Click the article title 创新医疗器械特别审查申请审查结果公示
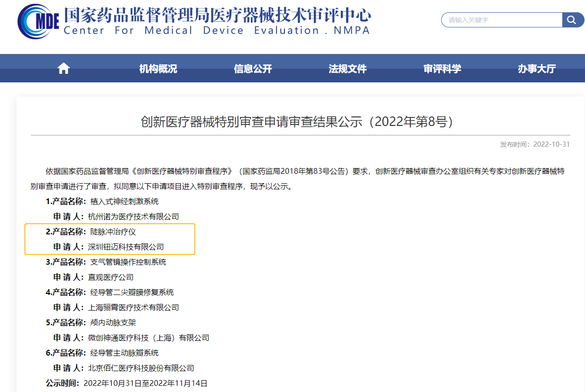This screenshot has height=392, width=585. tap(297, 122)
